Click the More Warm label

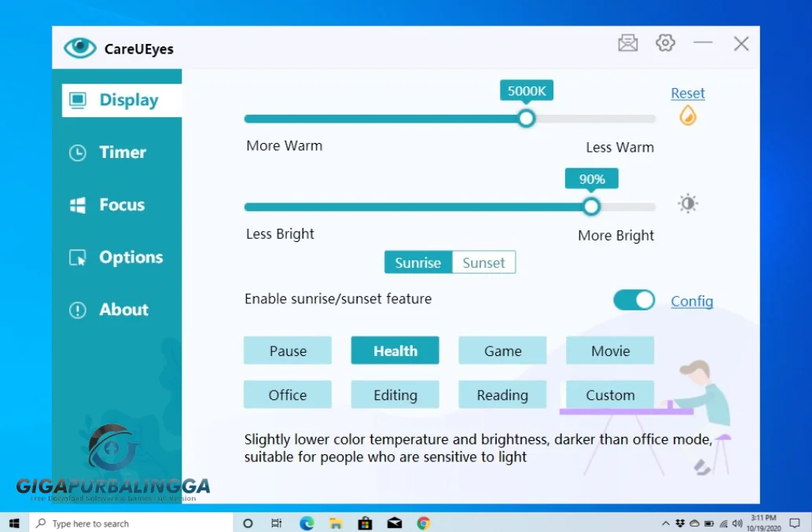coord(285,145)
